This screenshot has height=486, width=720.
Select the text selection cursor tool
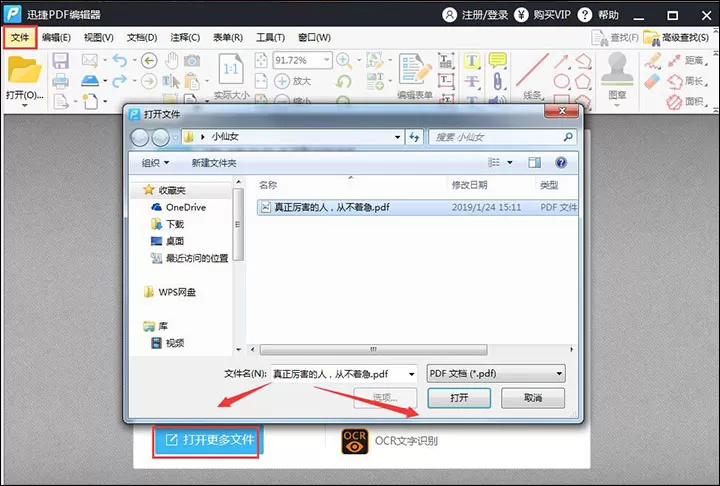[x=171, y=81]
